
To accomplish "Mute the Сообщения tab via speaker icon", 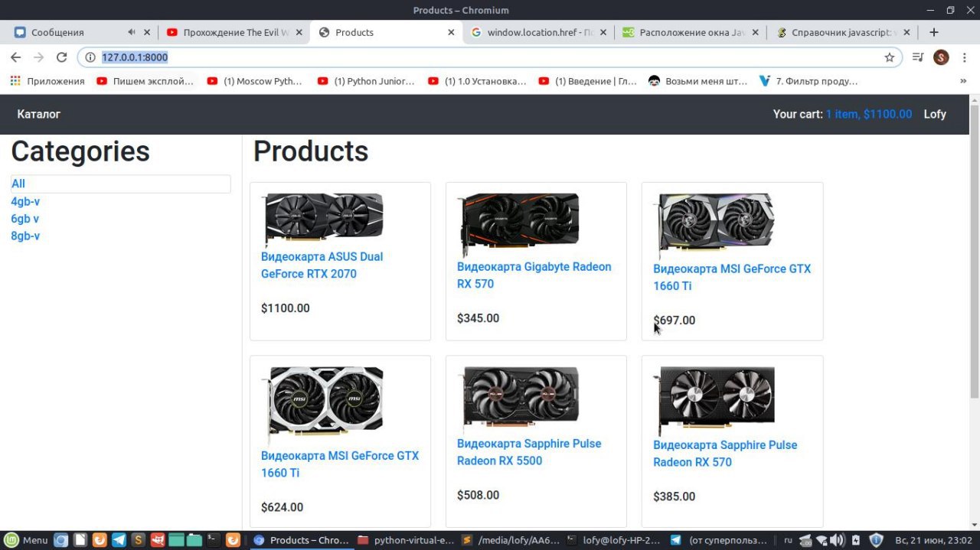I will [x=131, y=32].
